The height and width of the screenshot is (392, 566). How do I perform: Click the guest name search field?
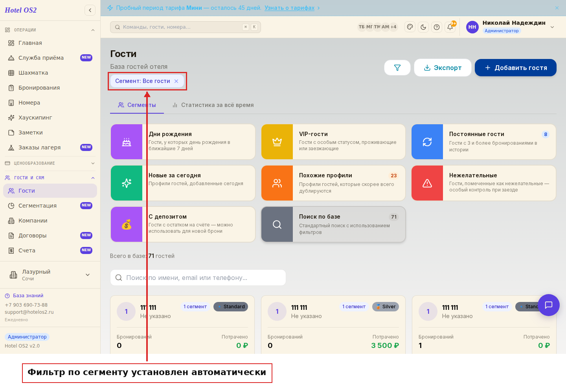[198, 278]
